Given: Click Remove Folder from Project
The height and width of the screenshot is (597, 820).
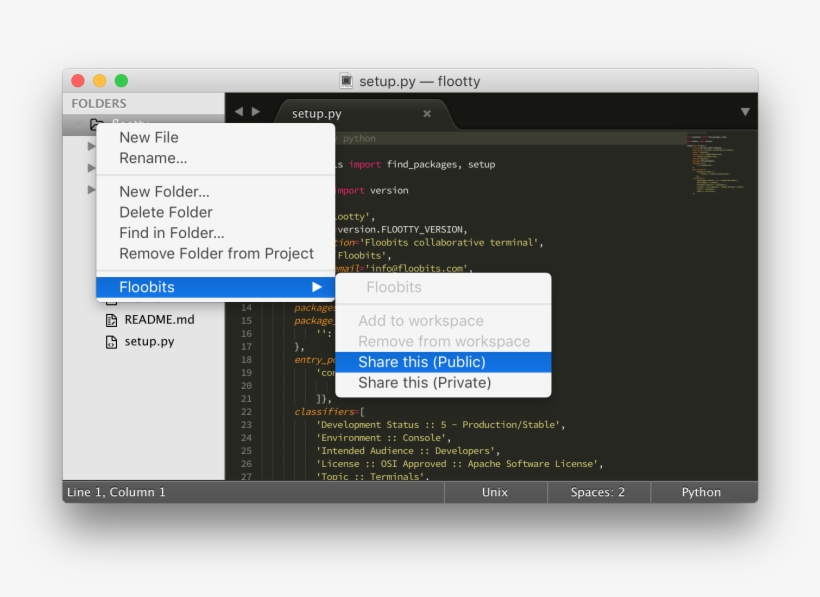Looking at the screenshot, I should pos(216,254).
